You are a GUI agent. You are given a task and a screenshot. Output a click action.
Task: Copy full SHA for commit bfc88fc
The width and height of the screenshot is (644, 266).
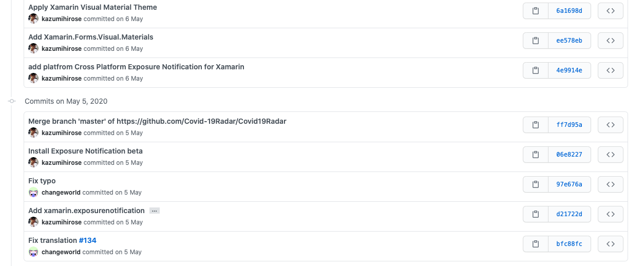tap(536, 244)
